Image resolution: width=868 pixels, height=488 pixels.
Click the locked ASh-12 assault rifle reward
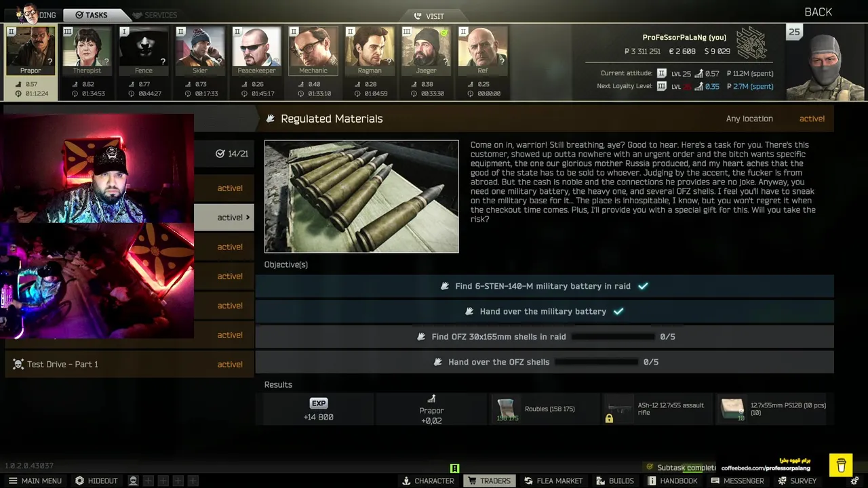click(657, 409)
